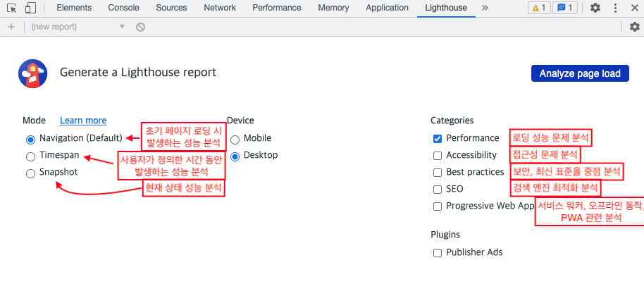Open Lighthouse settings gear

pyautogui.click(x=635, y=27)
